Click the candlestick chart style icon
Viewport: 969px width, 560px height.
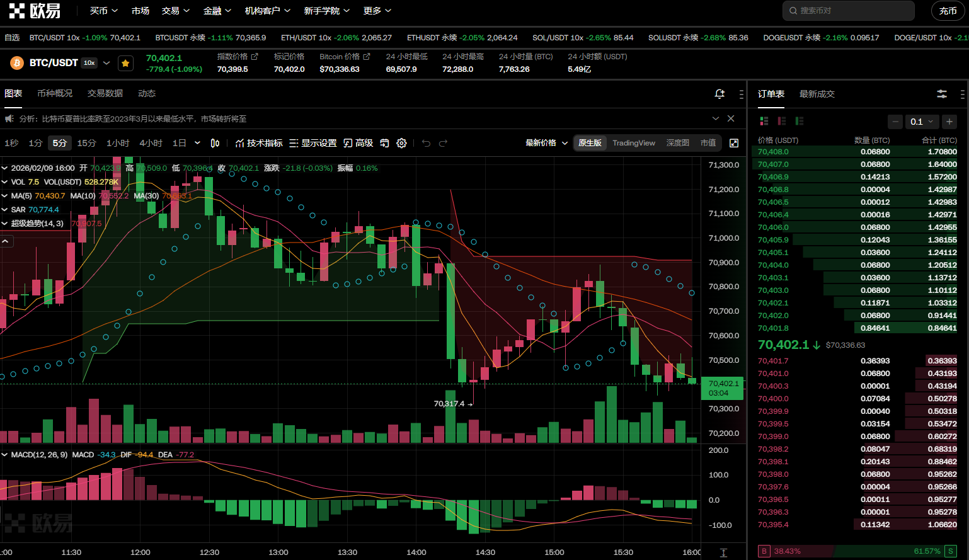coord(215,143)
